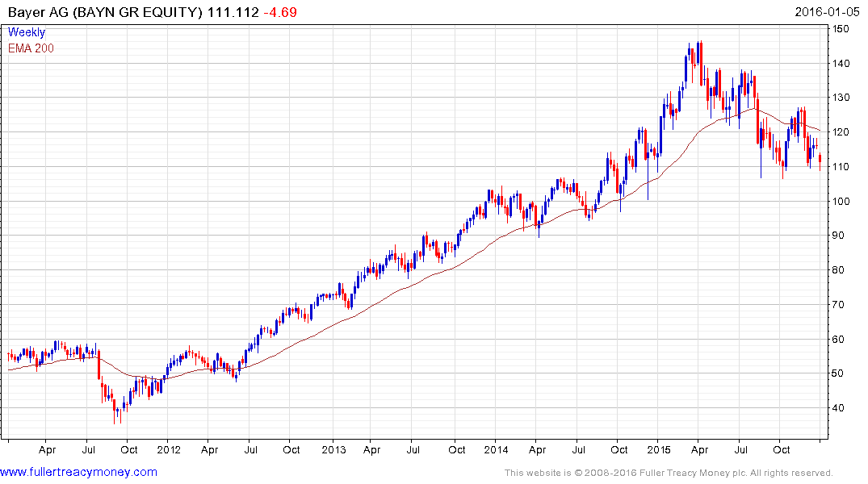Click the 2015 year label
Screen dimensions: 868x484
coord(660,449)
